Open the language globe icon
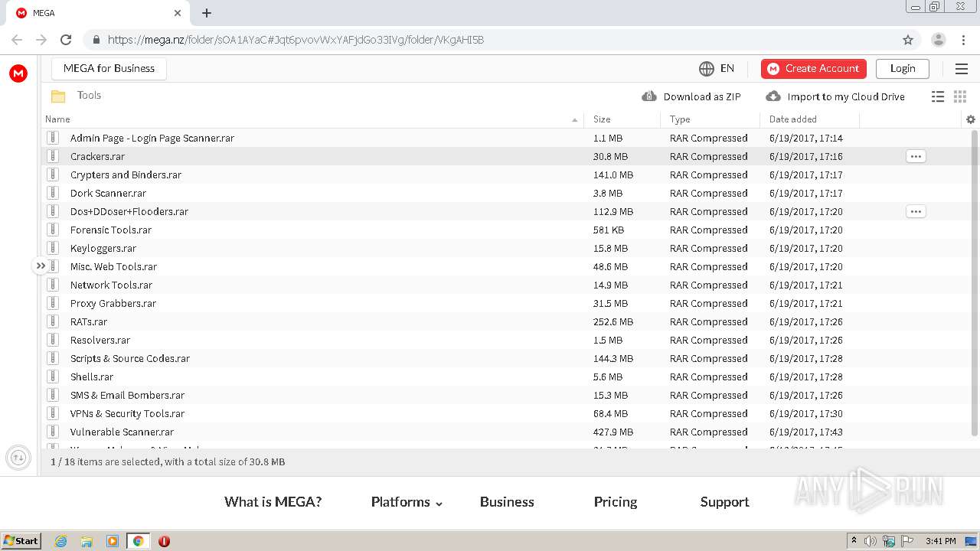 point(707,69)
